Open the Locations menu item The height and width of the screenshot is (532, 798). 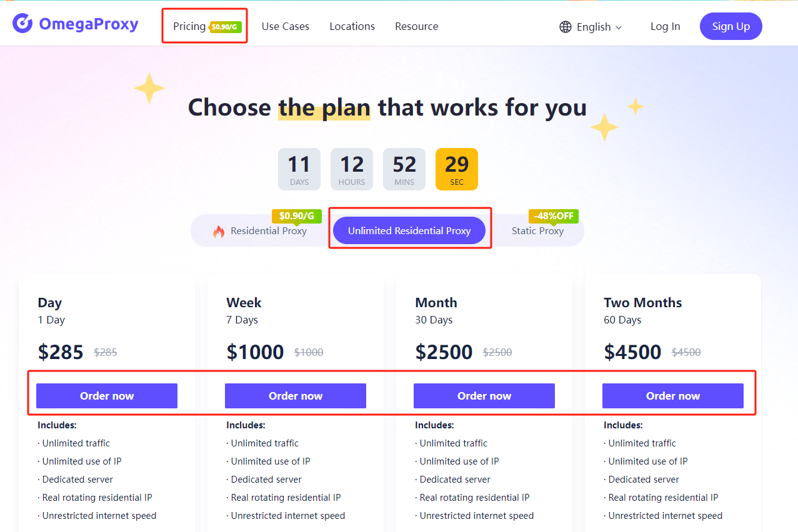(x=352, y=26)
